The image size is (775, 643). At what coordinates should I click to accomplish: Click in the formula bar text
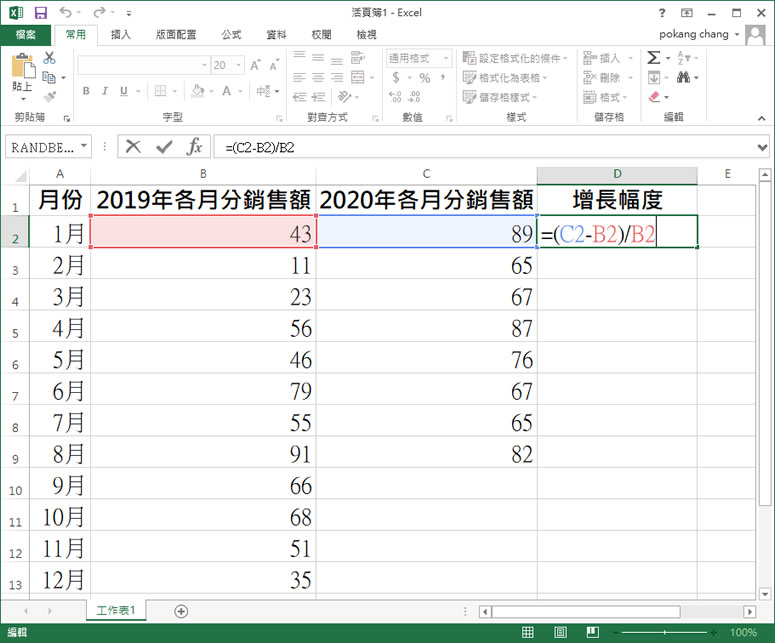(259, 147)
